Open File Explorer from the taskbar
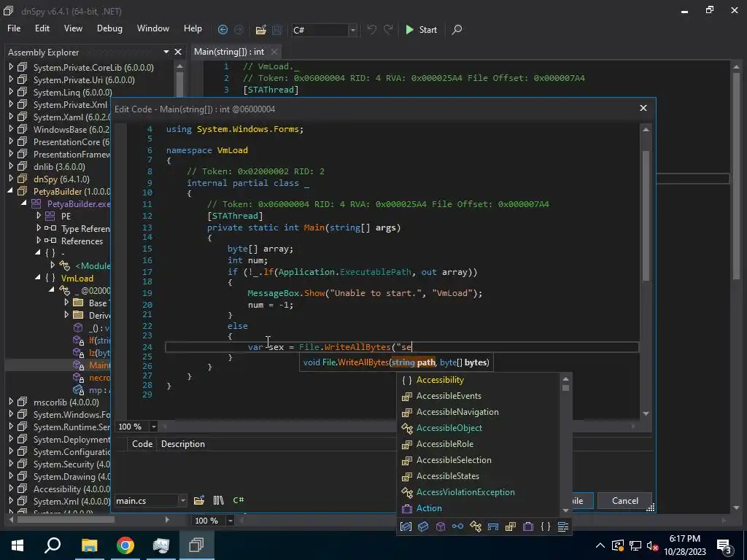The width and height of the screenshot is (747, 560). [x=89, y=545]
